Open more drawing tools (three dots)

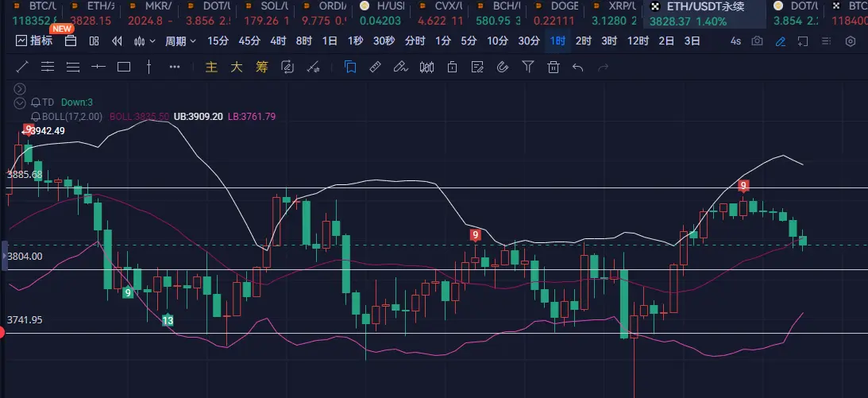[175, 67]
